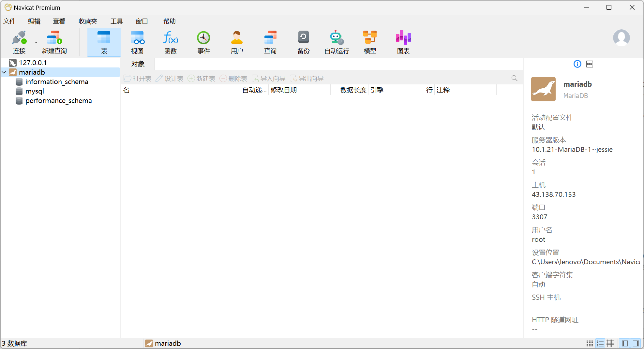Viewport: 644px width, 349px height.
Task: Click the host value 43.138.70.153
Action: coord(554,195)
